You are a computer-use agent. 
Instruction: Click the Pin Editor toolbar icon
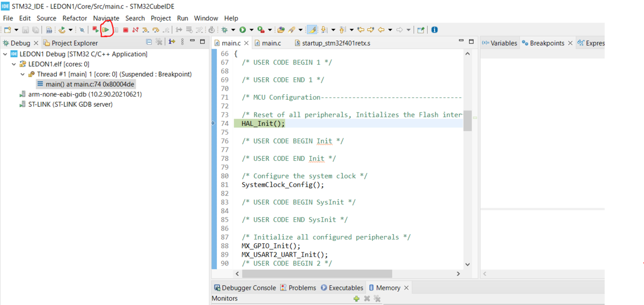(421, 29)
